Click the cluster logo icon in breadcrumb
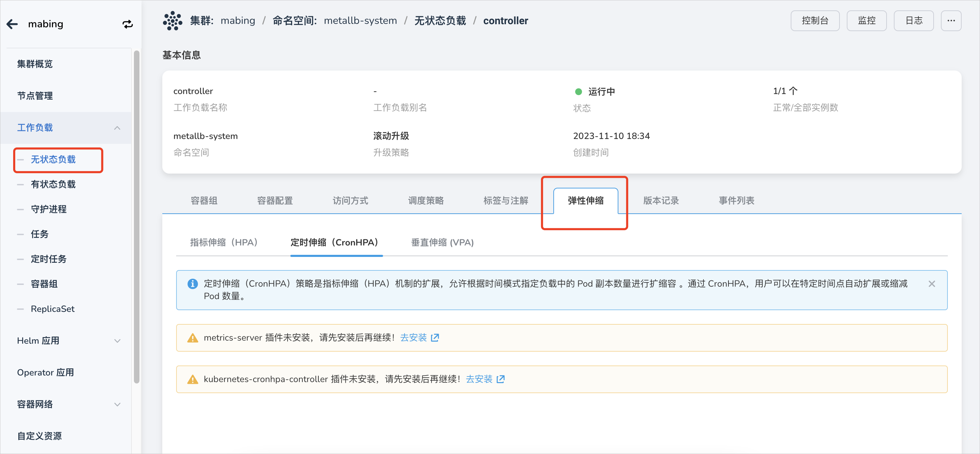 (x=172, y=20)
